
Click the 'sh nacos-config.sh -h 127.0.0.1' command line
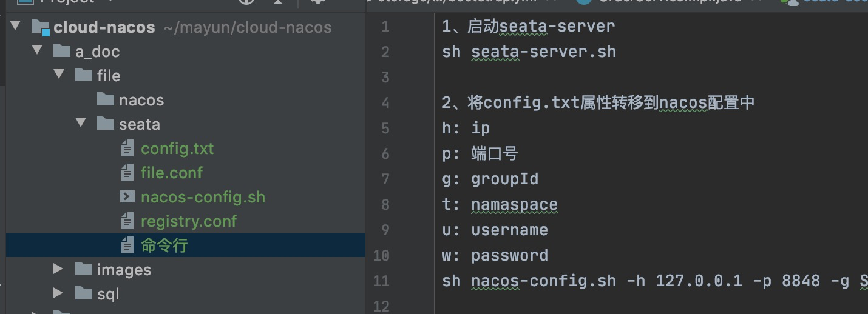tap(655, 281)
